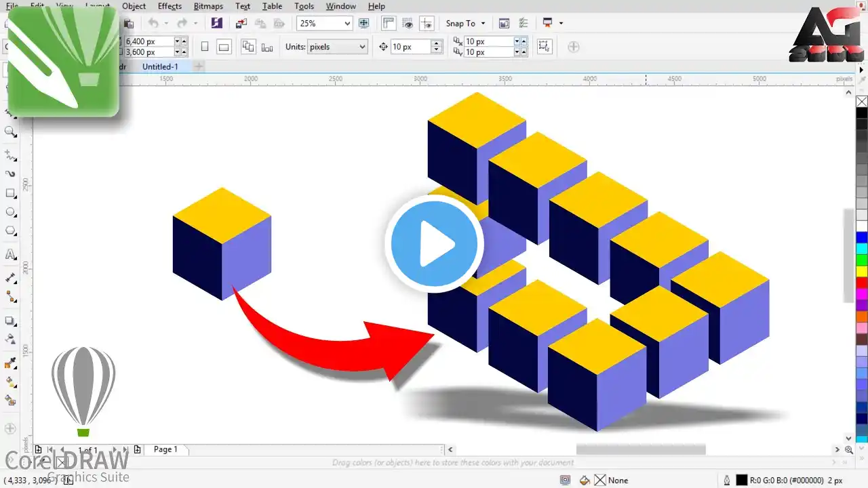Select the Zoom tool in the toolbox
The height and width of the screenshot is (488, 868).
11,131
